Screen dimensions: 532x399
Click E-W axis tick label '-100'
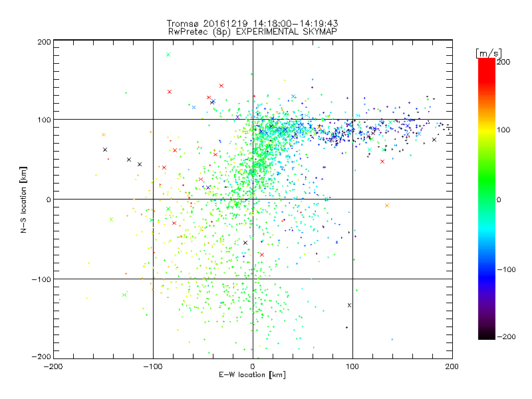pyautogui.click(x=153, y=367)
